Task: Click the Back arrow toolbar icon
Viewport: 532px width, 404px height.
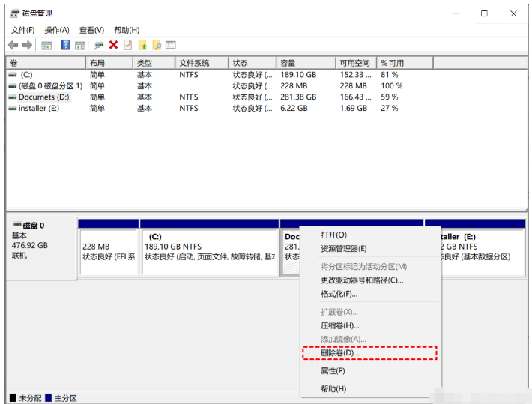Action: 13,45
